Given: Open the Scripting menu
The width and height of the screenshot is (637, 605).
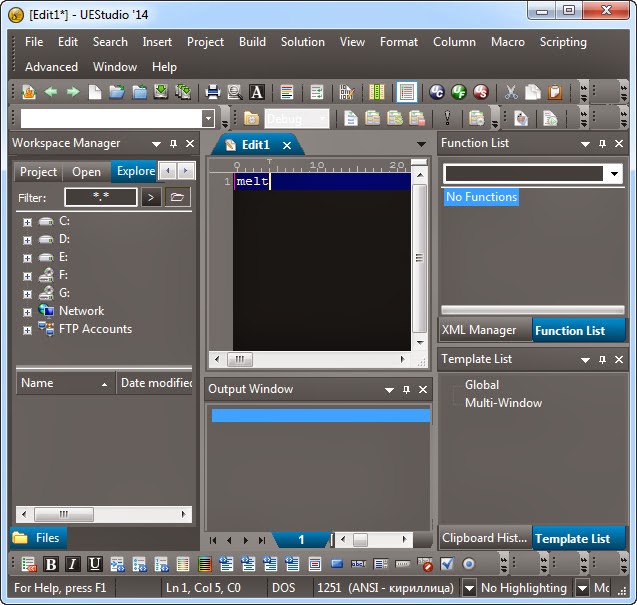Looking at the screenshot, I should point(563,42).
